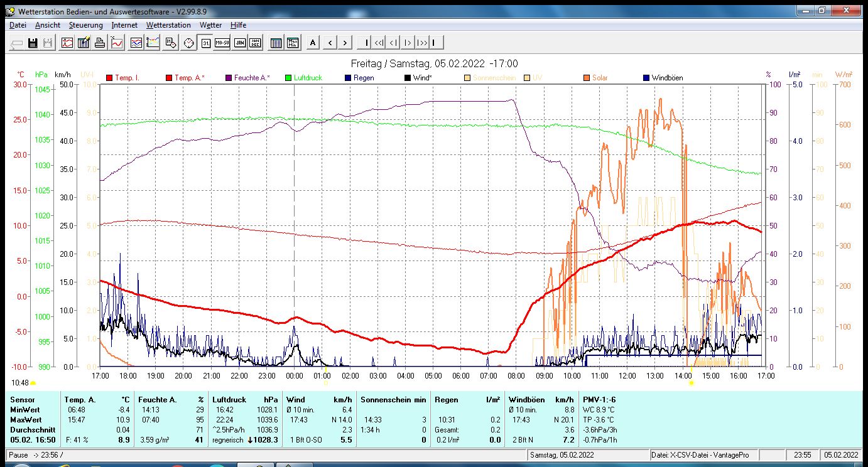Click the black floppy disk save icon
This screenshot has height=467, width=868.
click(33, 43)
